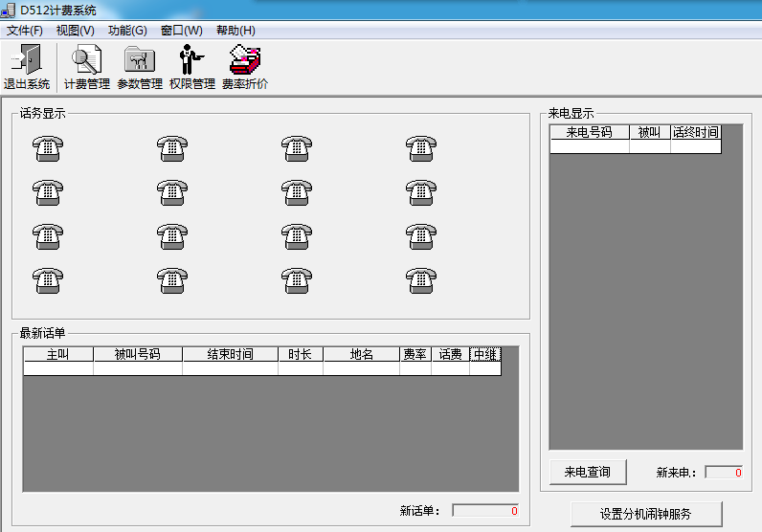Click the 来电查询 button

pyautogui.click(x=588, y=472)
